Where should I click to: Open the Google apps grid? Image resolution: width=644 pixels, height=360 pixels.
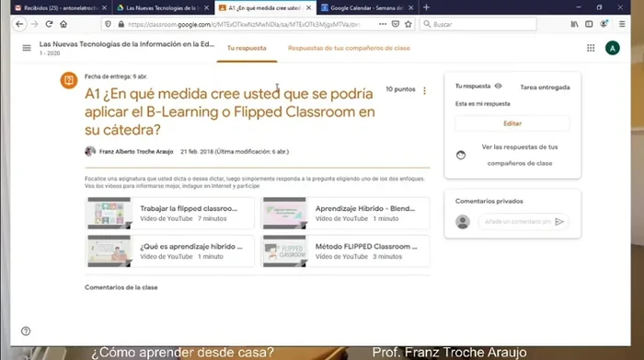[x=591, y=48]
